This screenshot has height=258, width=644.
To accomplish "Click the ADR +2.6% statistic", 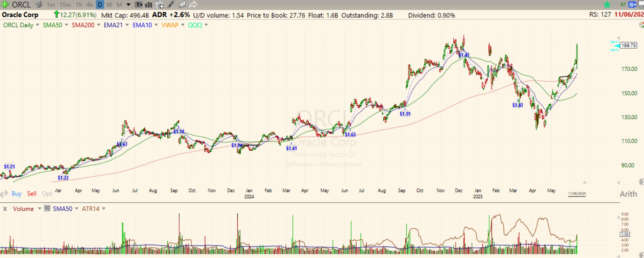I will click(171, 15).
